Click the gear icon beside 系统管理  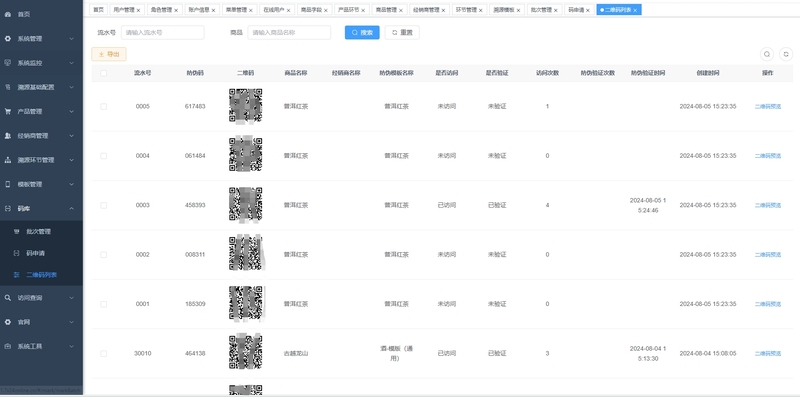(8, 39)
